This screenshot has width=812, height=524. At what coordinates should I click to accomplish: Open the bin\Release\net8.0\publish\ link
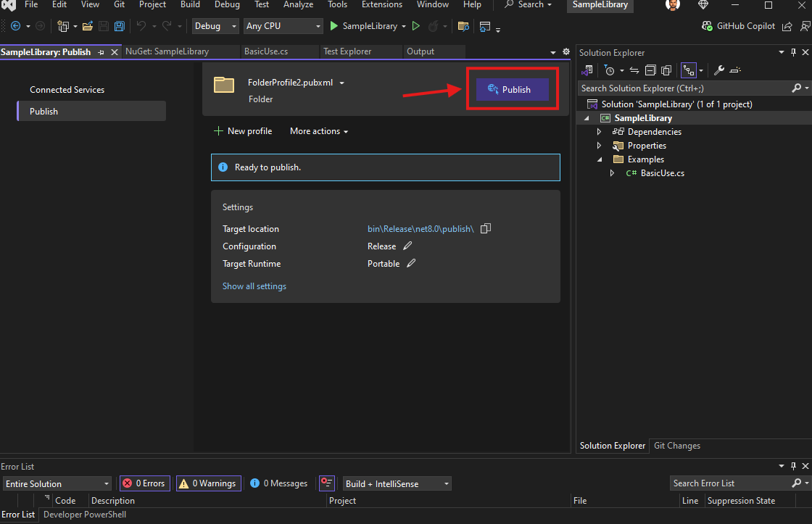[x=420, y=229]
